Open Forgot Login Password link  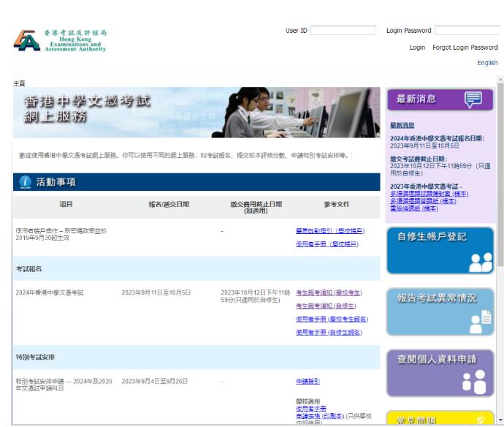click(465, 48)
